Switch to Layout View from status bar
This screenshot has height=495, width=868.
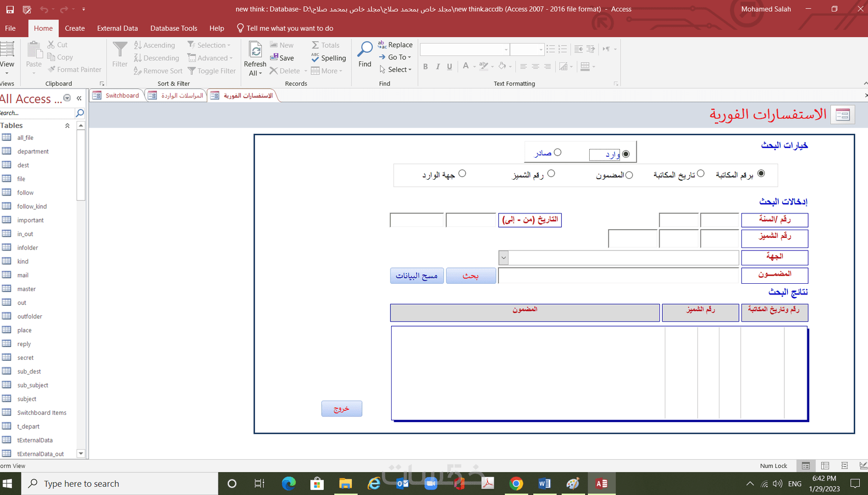click(845, 465)
